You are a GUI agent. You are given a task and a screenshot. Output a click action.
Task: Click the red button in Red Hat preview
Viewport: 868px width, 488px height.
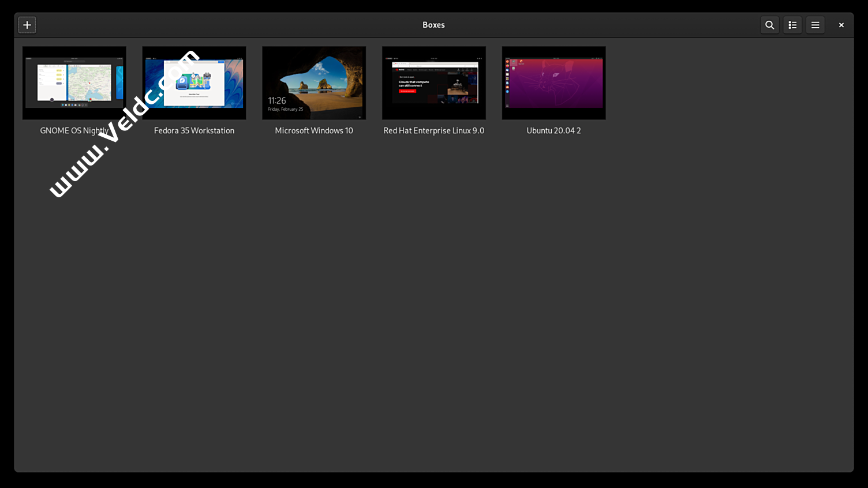tap(407, 91)
